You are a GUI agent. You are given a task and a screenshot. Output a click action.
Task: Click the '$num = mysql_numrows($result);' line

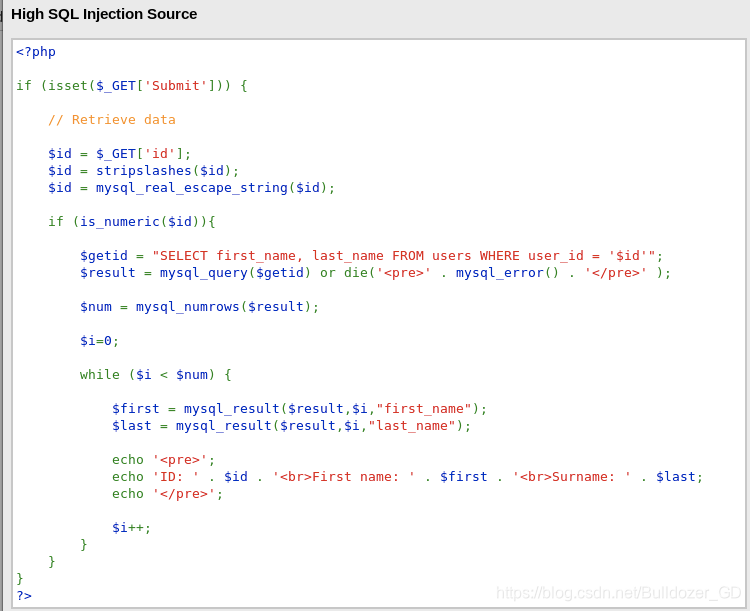tap(199, 307)
